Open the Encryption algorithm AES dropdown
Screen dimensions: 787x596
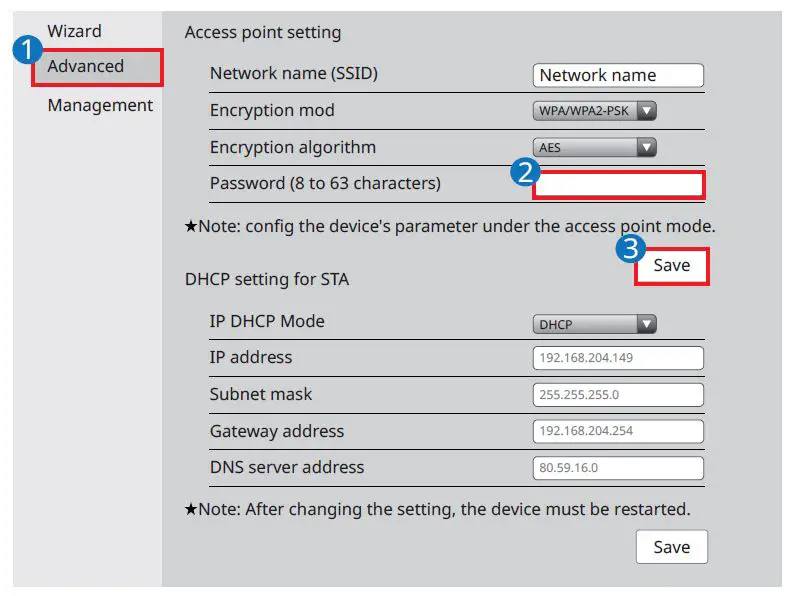[594, 148]
